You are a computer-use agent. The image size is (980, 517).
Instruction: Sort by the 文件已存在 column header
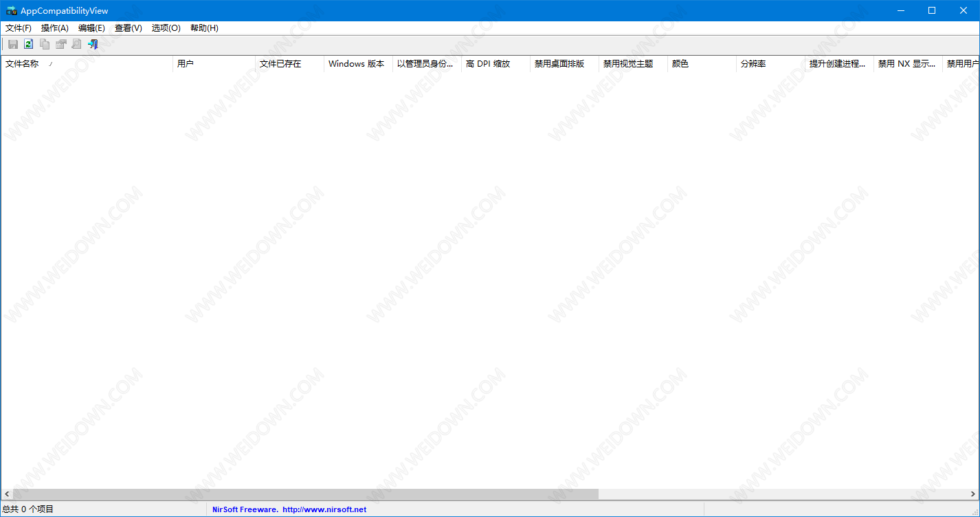(289, 64)
